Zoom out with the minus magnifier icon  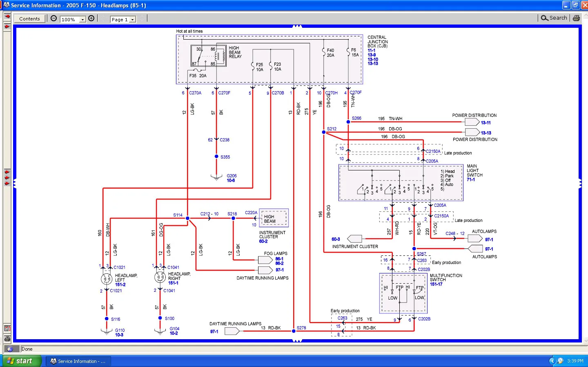[53, 18]
